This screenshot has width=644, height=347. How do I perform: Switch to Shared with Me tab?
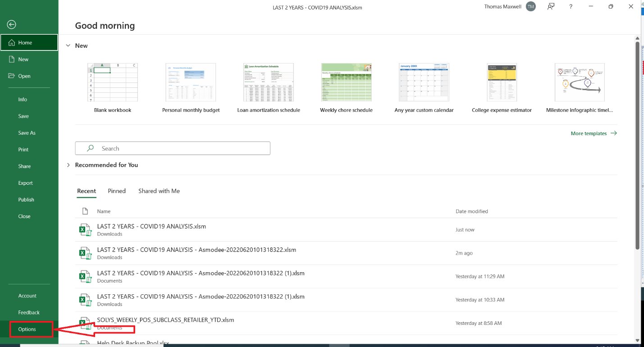pos(159,191)
